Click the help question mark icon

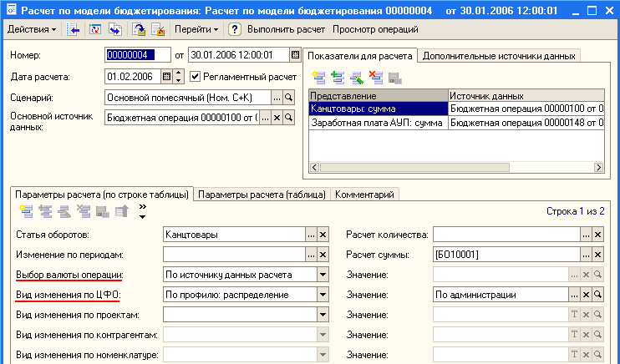pyautogui.click(x=235, y=29)
